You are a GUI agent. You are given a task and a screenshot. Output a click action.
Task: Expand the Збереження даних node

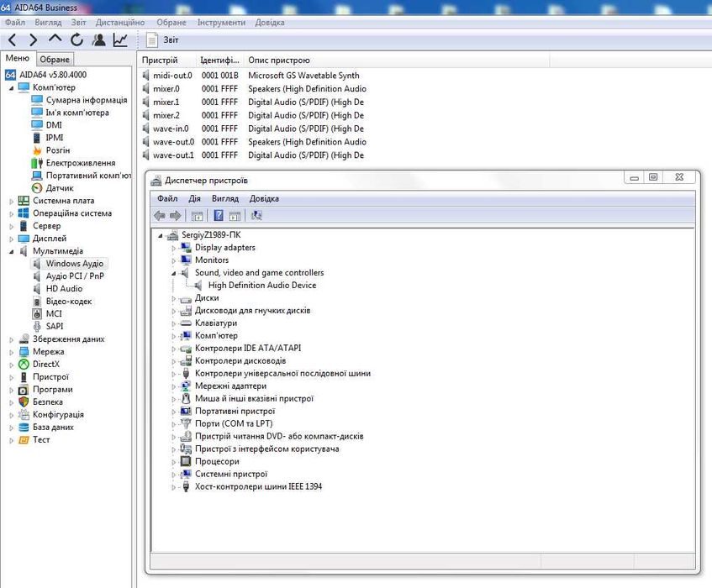coord(12,339)
